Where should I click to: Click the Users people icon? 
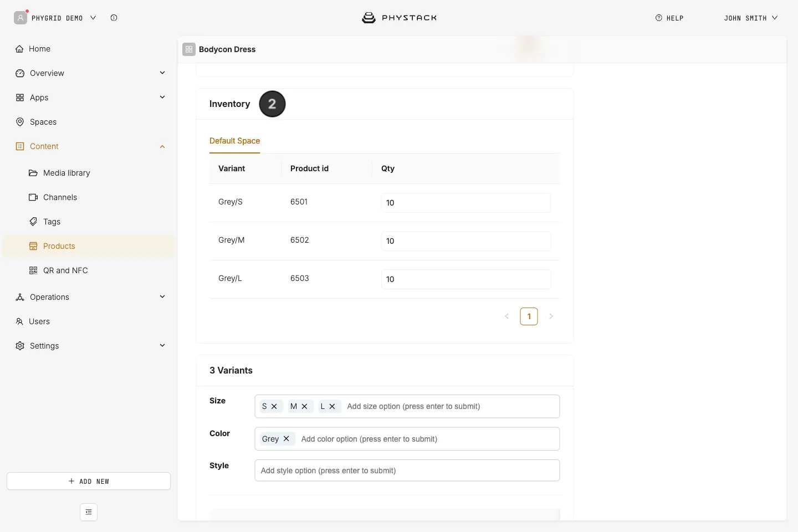click(19, 321)
